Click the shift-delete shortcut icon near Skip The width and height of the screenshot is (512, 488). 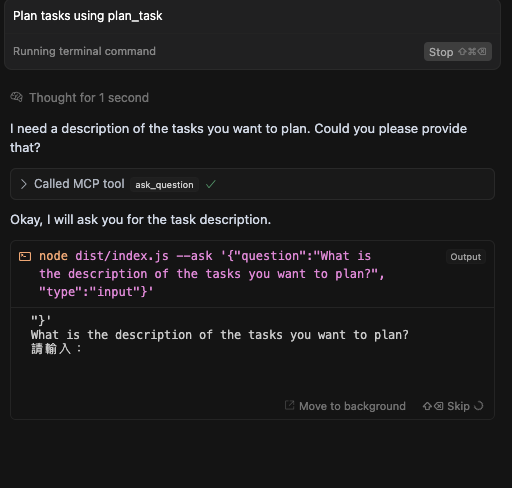click(x=433, y=406)
